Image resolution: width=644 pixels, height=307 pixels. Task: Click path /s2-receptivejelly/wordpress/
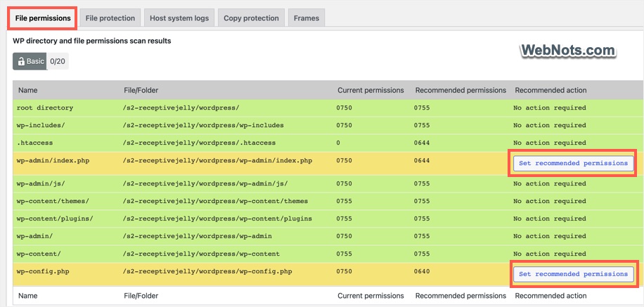pos(181,107)
